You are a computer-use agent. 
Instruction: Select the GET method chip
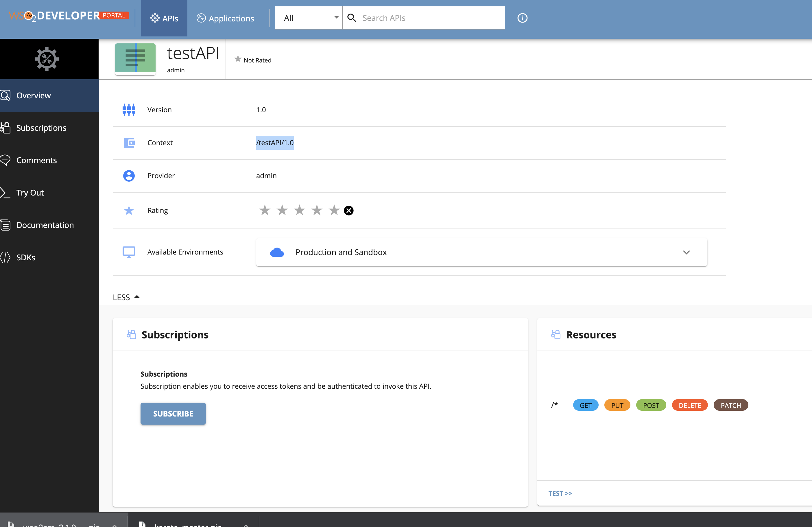586,405
